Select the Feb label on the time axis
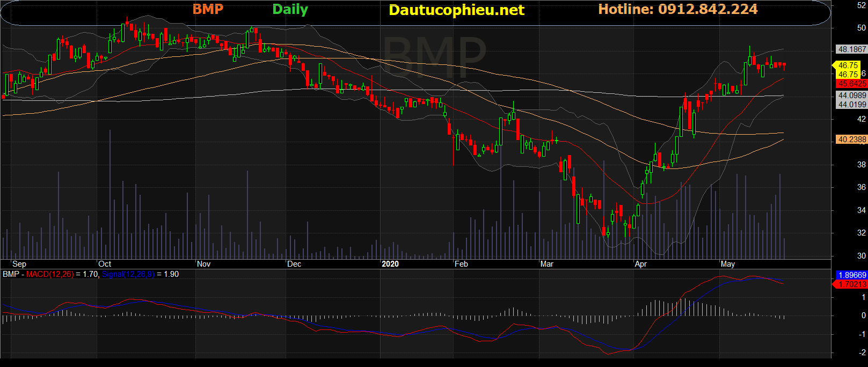This screenshot has width=868, height=367. [x=461, y=264]
